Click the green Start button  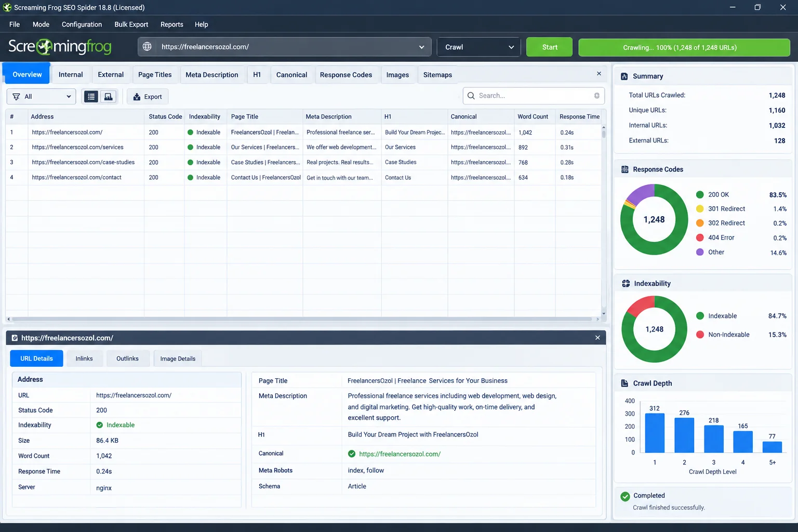[550, 47]
